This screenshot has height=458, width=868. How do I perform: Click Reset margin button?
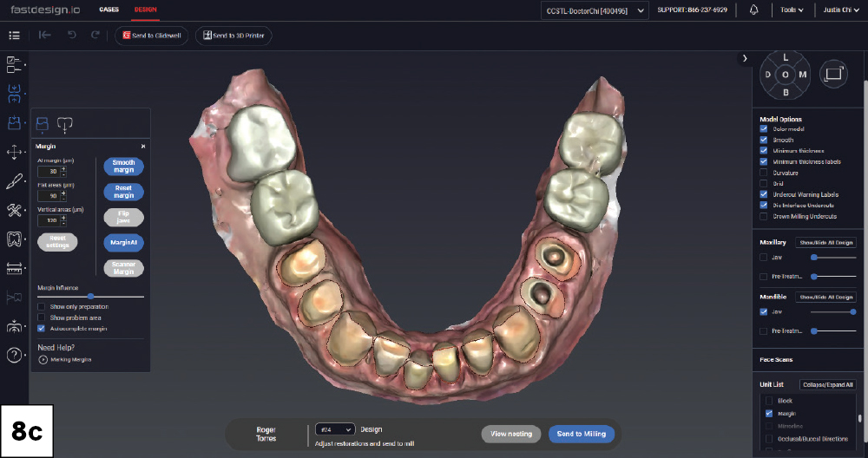pyautogui.click(x=123, y=192)
